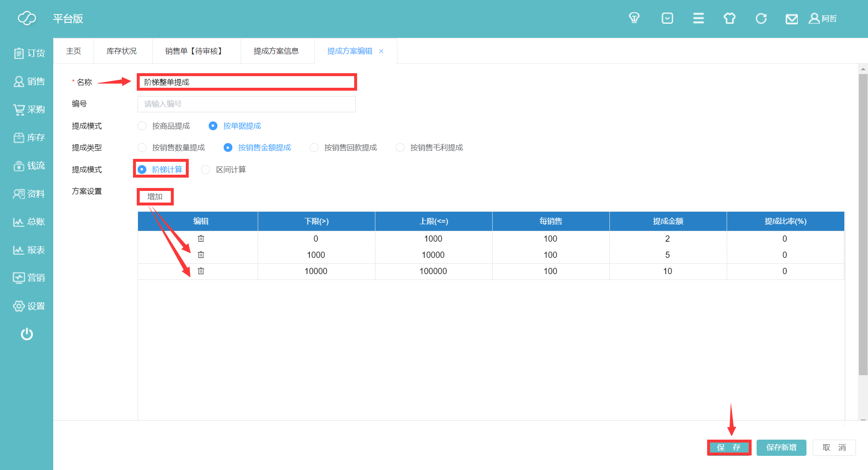Delete the 10000-100000 tier row
Image resolution: width=868 pixels, height=470 pixels.
201,271
